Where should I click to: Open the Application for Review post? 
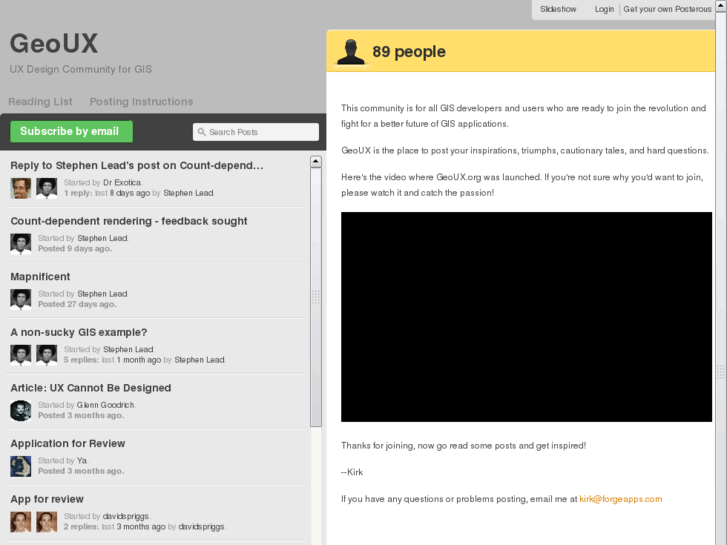point(68,444)
